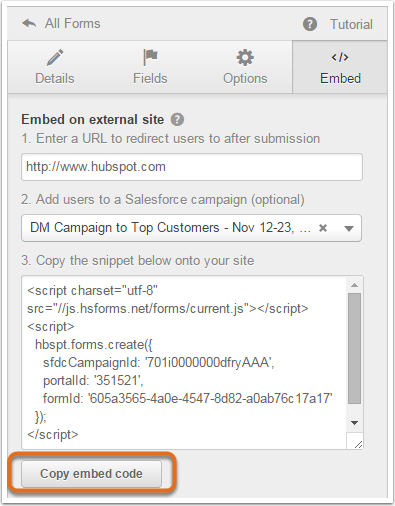Click the back arrow icon beside All Forms
The height and width of the screenshot is (506, 395).
[29, 24]
